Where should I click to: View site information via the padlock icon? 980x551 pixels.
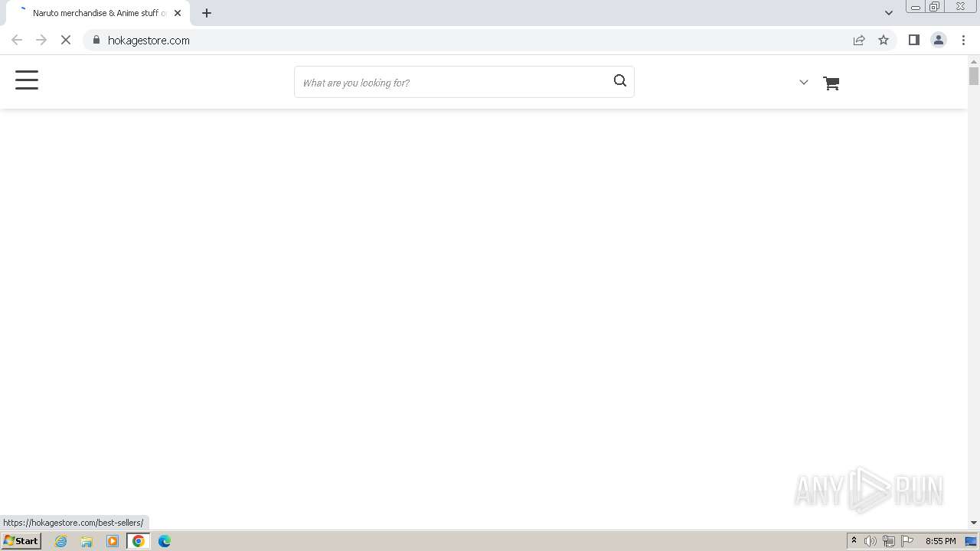(96, 40)
